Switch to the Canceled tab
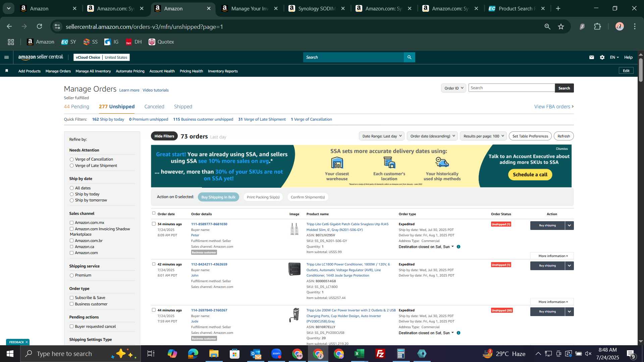 tap(154, 107)
